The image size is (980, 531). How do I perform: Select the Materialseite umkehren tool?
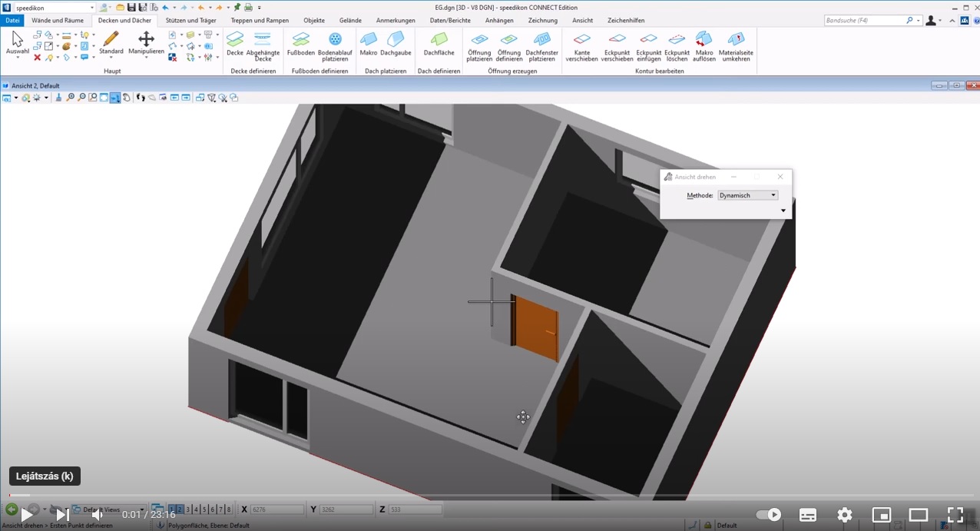(x=735, y=43)
